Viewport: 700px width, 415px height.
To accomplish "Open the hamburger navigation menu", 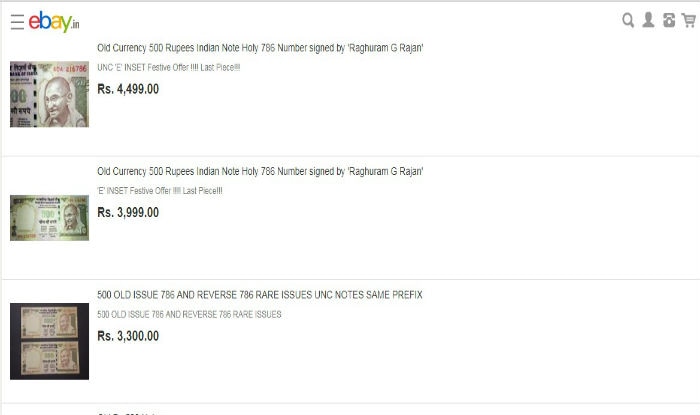I will [x=17, y=21].
